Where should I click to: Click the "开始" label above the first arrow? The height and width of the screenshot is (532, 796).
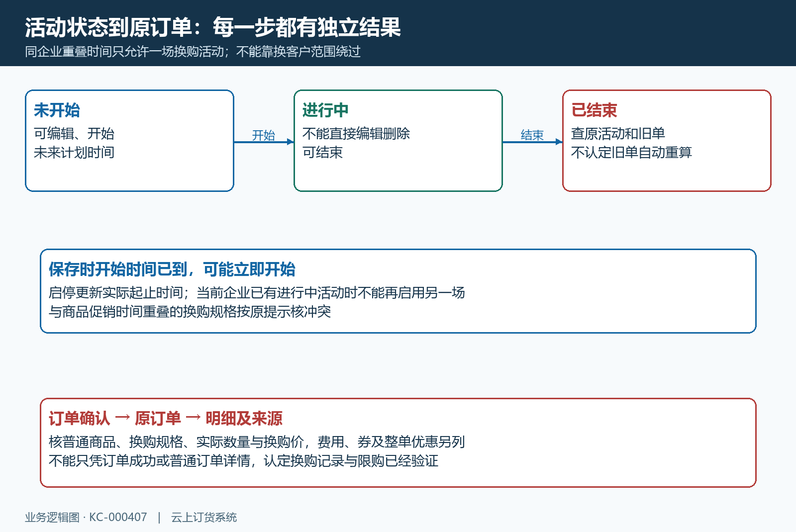click(x=264, y=135)
